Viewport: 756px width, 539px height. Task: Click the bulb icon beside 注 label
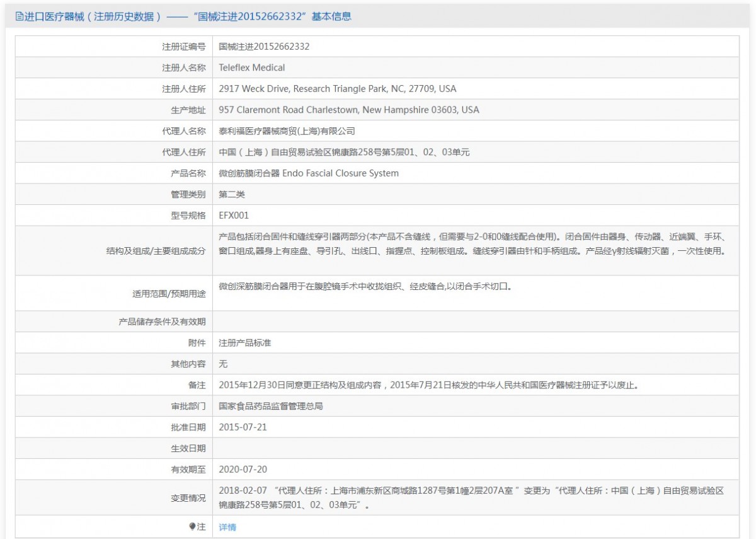point(192,527)
